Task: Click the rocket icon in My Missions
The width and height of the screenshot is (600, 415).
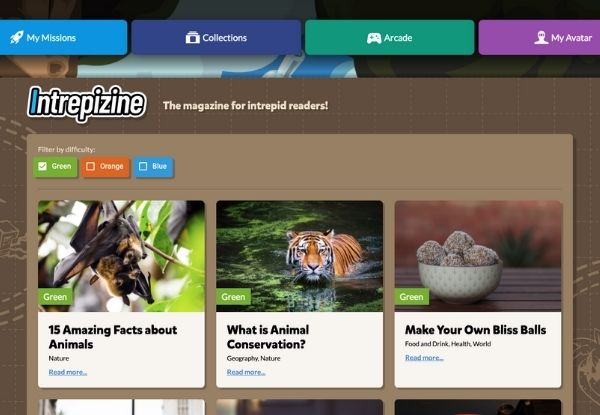Action: [17, 38]
